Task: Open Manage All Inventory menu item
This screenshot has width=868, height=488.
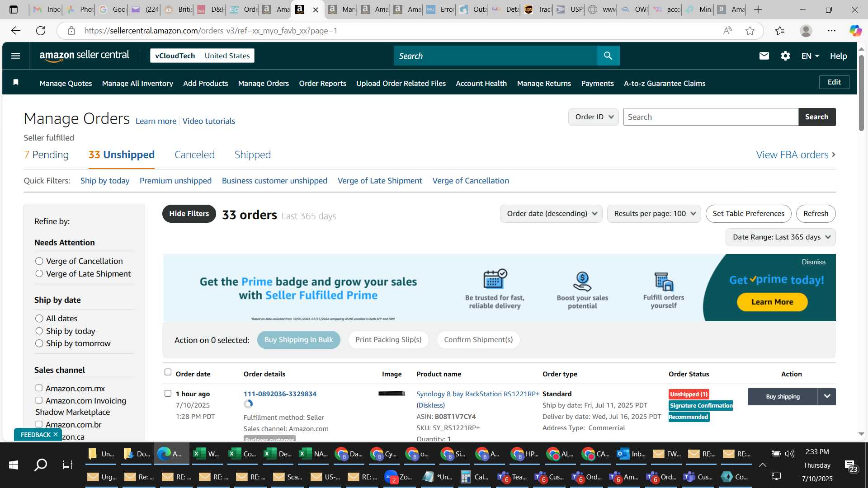Action: pyautogui.click(x=137, y=83)
